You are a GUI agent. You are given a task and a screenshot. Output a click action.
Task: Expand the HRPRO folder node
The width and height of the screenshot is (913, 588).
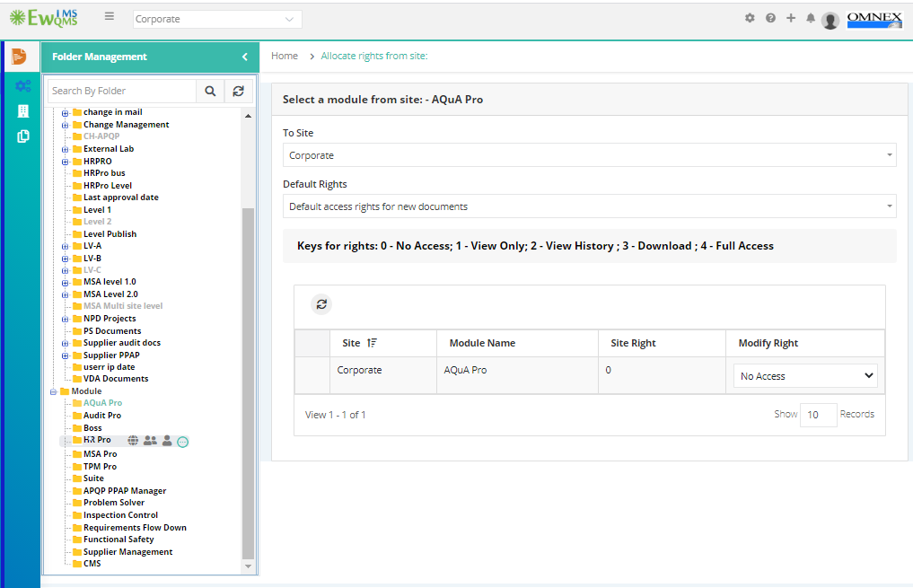click(66, 162)
